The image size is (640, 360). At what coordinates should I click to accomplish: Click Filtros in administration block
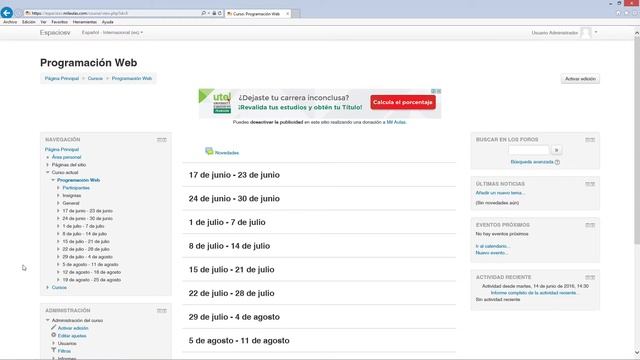pyautogui.click(x=64, y=351)
